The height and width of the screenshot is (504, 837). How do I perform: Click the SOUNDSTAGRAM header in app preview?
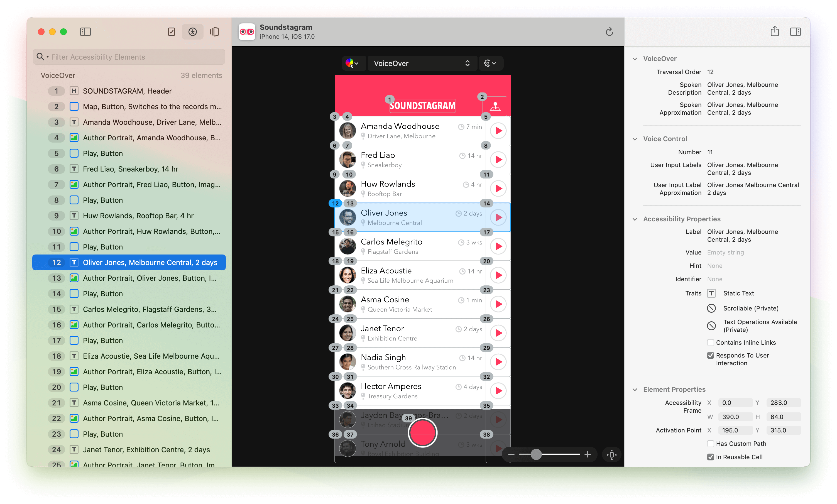(422, 106)
